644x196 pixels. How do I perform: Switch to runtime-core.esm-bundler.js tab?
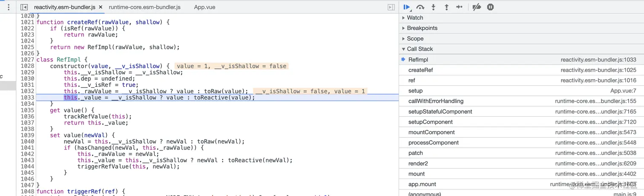pyautogui.click(x=144, y=7)
